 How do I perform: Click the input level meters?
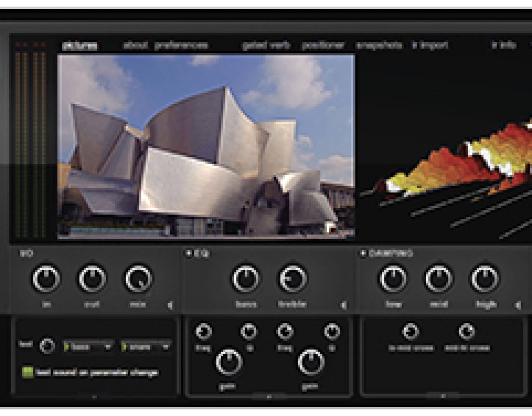point(31,139)
